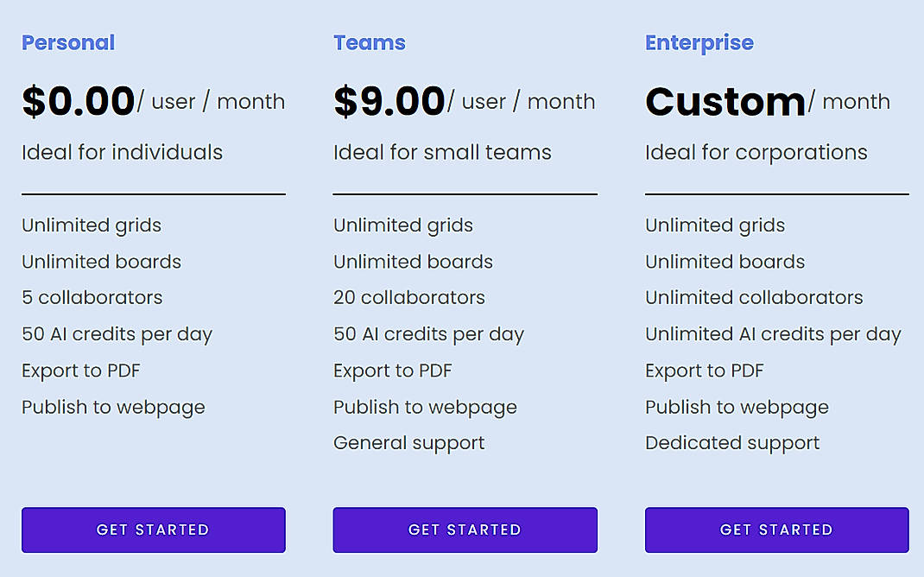Select the Enterprise plan heading
This screenshot has width=924, height=577.
tap(699, 42)
